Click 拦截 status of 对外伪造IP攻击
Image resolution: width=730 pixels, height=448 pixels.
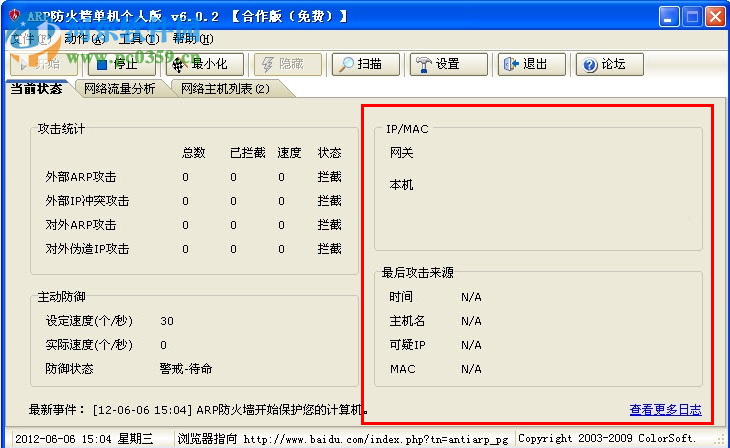(x=330, y=249)
